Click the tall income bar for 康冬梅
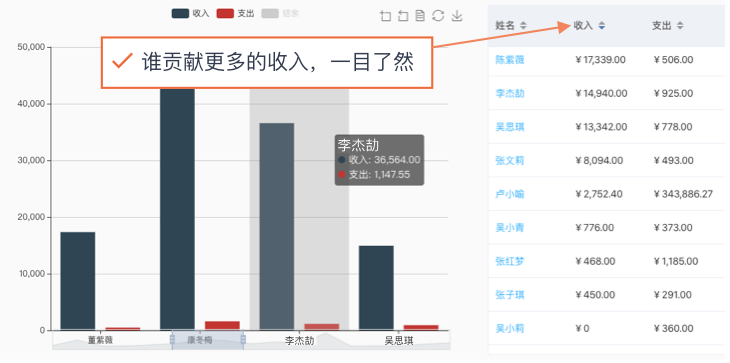 pyautogui.click(x=177, y=209)
